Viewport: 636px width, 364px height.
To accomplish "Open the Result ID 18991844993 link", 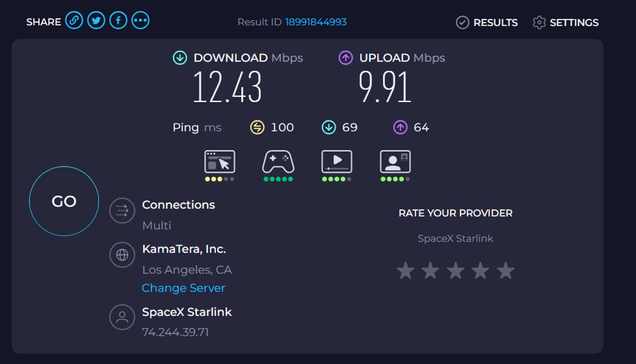I will click(x=316, y=22).
